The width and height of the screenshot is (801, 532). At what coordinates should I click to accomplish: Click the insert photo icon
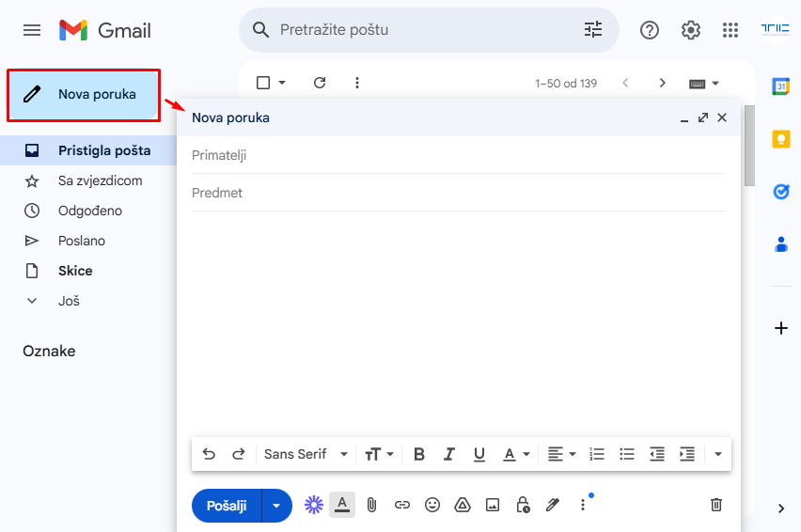[x=492, y=505]
